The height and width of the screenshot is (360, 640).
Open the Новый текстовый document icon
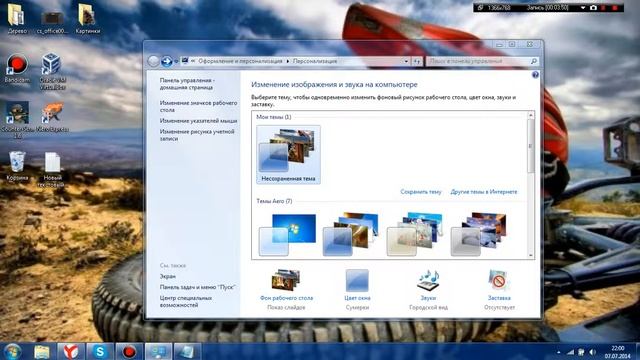point(52,169)
